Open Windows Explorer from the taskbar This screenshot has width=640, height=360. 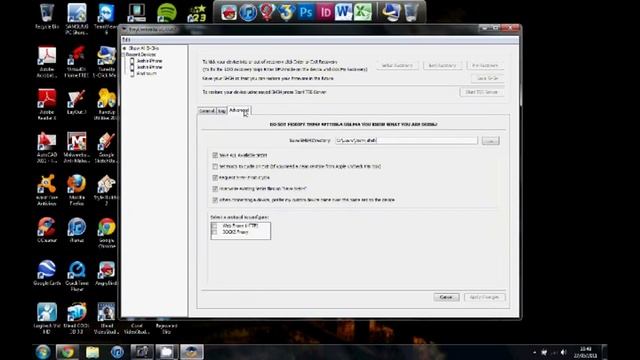(92, 352)
